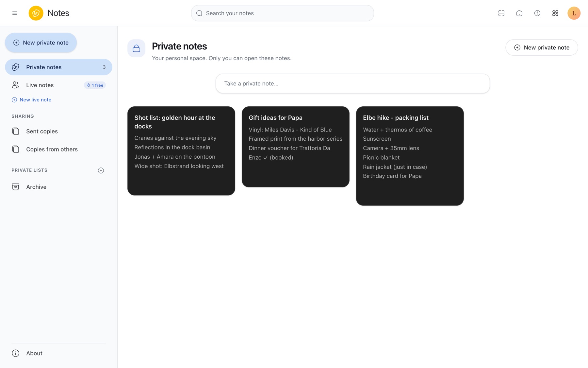Click the SHARING section heading

23,116
